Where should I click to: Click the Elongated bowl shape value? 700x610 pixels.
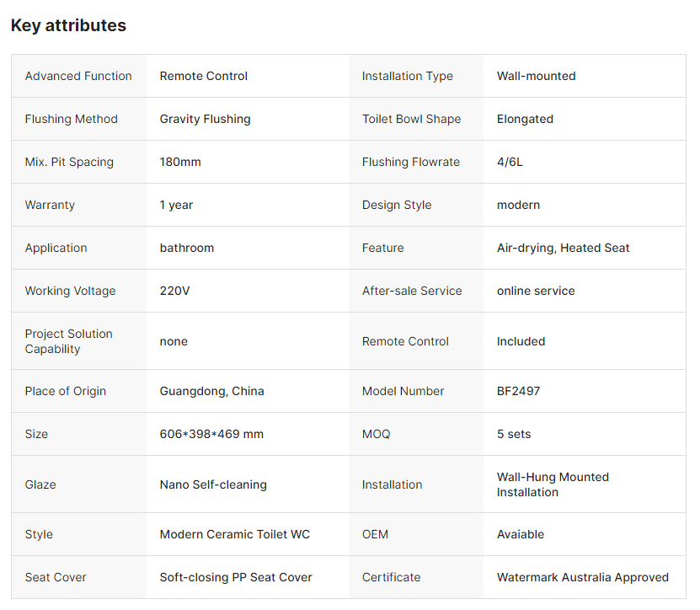click(525, 119)
